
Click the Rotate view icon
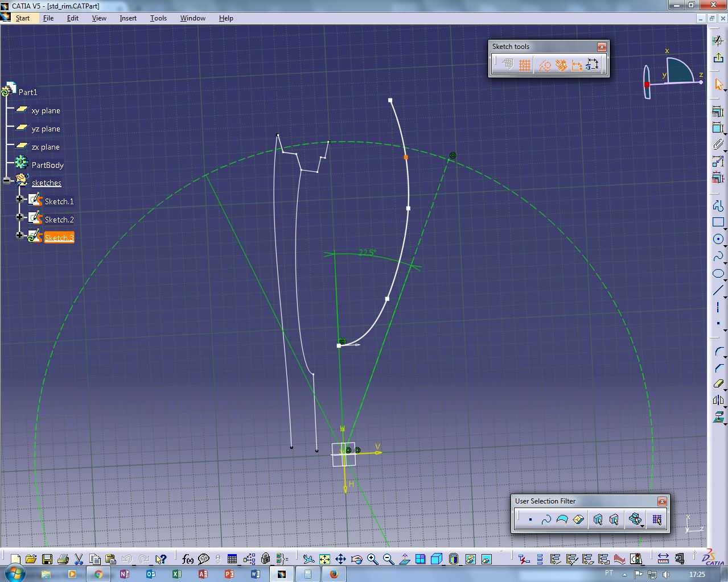pos(356,559)
